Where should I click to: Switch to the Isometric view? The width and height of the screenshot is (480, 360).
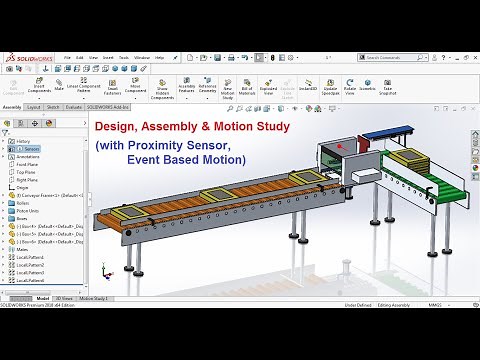coord(367,85)
